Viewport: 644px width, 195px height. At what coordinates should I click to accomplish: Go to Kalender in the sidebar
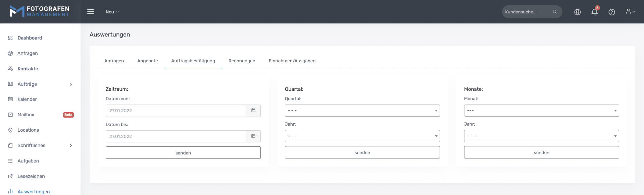27,99
